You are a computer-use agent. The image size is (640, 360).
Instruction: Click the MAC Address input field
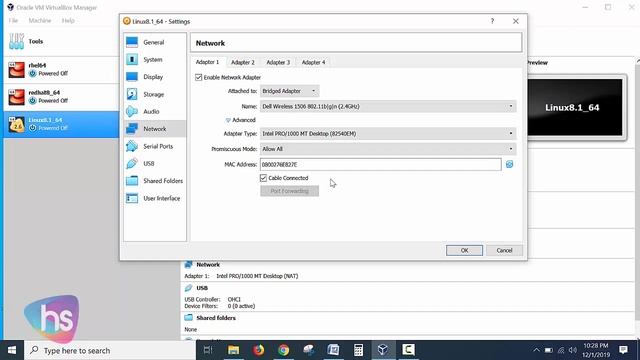tap(380, 164)
